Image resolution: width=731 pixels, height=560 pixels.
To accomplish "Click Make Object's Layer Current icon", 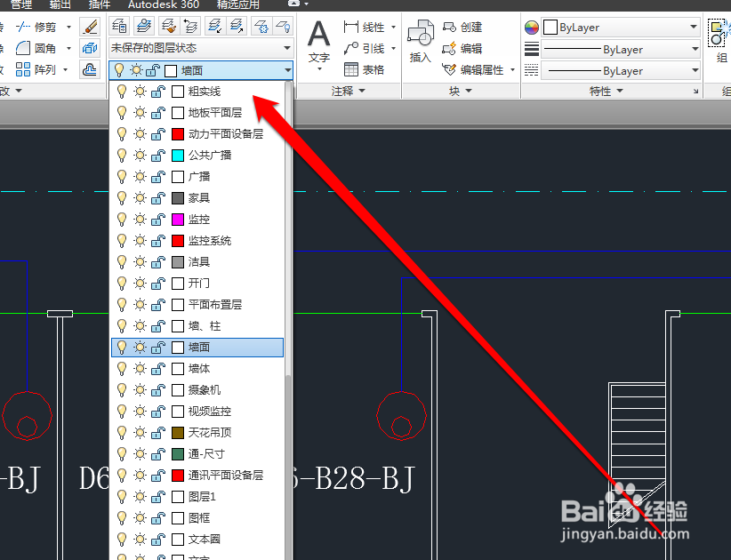I will point(145,26).
